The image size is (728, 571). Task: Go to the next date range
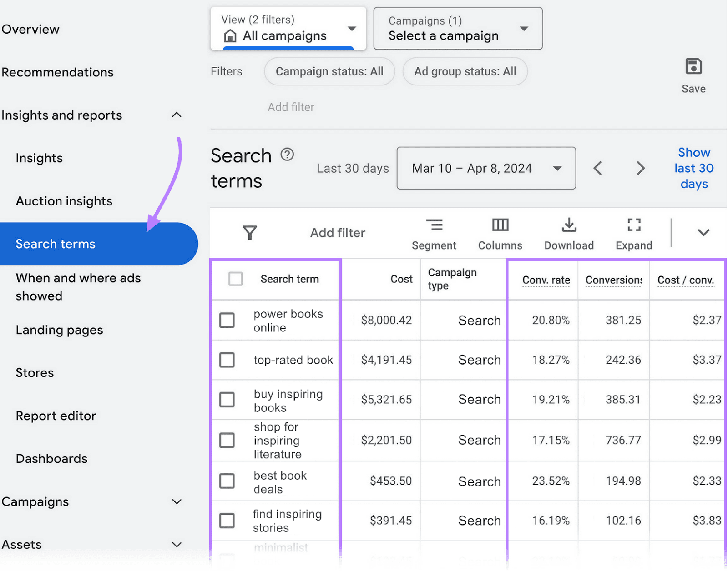coord(640,168)
